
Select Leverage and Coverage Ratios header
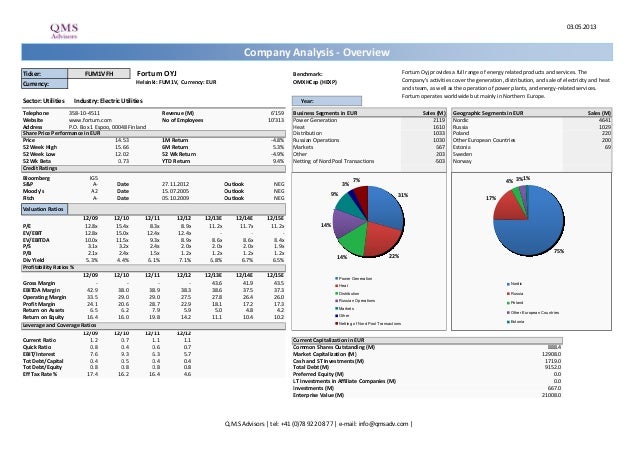pyautogui.click(x=153, y=325)
